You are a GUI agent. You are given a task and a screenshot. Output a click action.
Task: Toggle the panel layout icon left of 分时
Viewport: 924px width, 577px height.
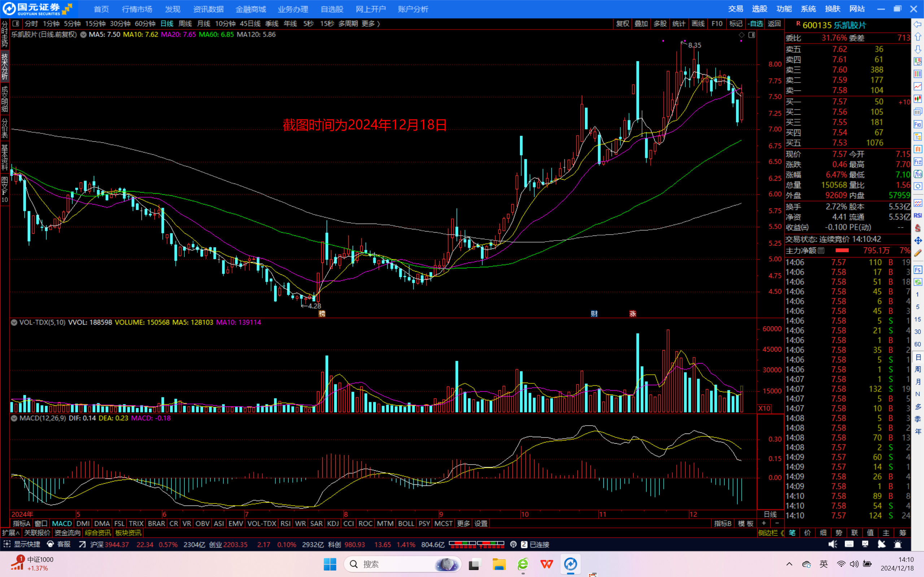(x=16, y=24)
